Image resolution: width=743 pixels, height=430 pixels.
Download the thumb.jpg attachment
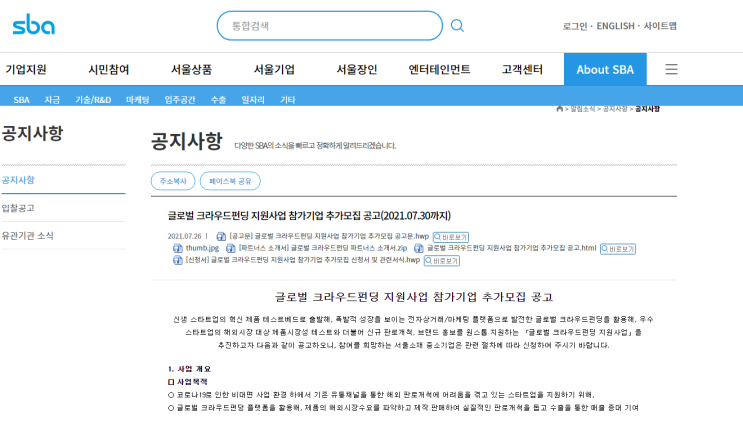202,248
